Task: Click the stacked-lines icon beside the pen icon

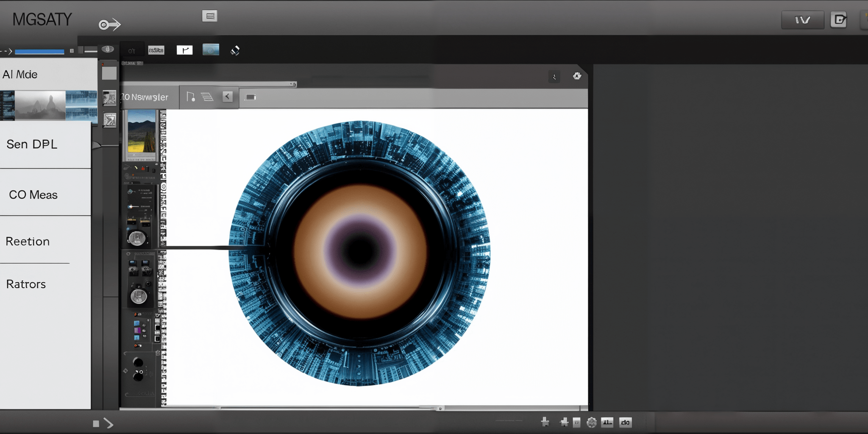Action: click(x=208, y=97)
